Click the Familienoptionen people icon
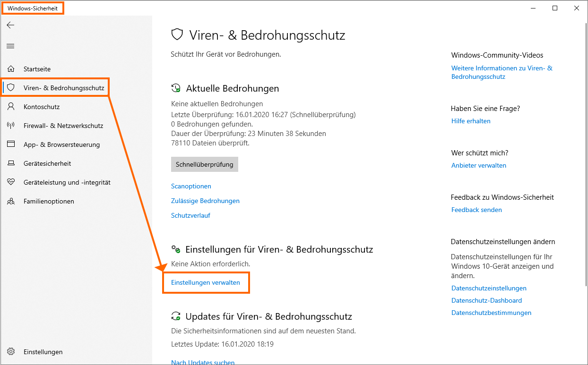The height and width of the screenshot is (365, 588). [x=11, y=201]
